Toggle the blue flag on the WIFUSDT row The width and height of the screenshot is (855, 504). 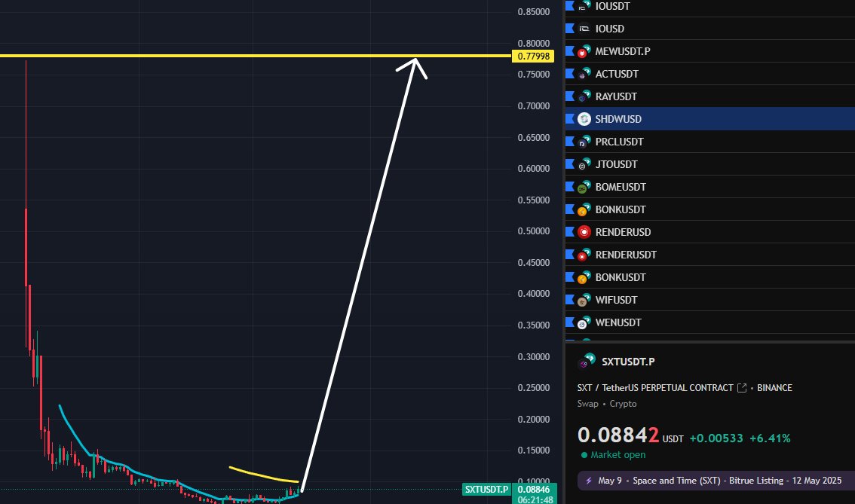click(570, 300)
